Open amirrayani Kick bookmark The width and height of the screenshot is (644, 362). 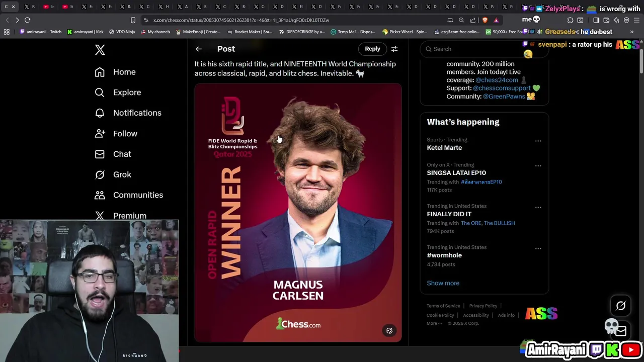85,32
